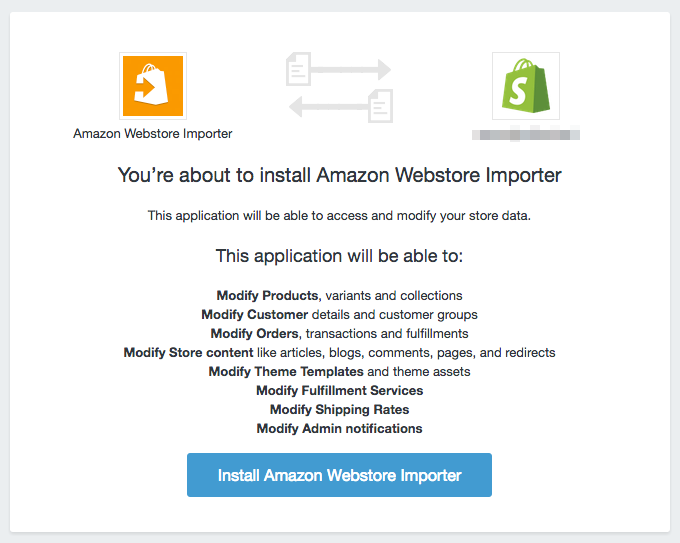The image size is (680, 543).
Task: Click the Amazon Webstore Importer label under icon
Action: tap(153, 134)
